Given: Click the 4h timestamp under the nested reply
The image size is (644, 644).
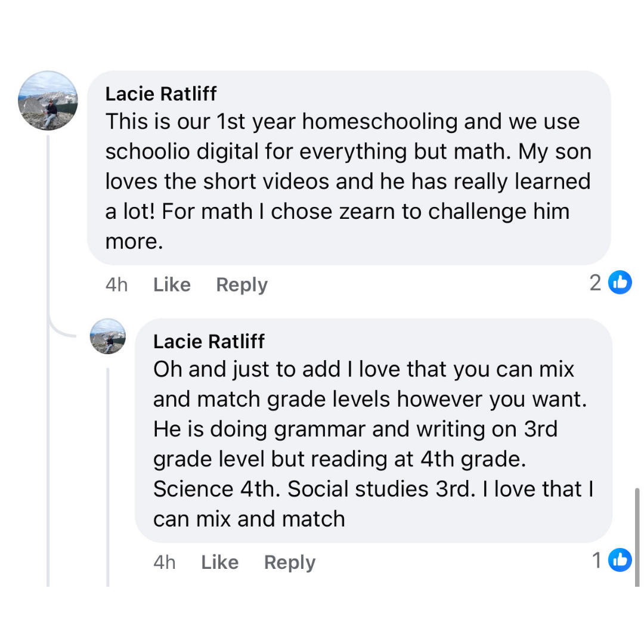Looking at the screenshot, I should [x=164, y=562].
